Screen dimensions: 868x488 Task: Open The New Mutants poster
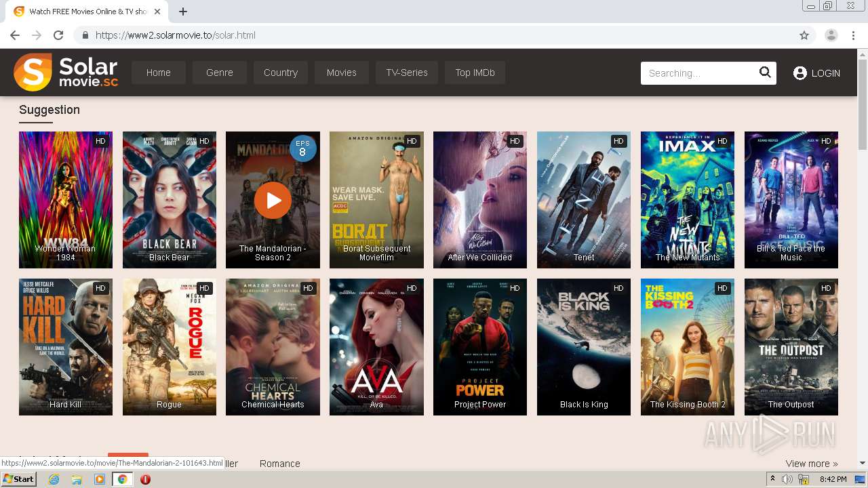coord(688,200)
